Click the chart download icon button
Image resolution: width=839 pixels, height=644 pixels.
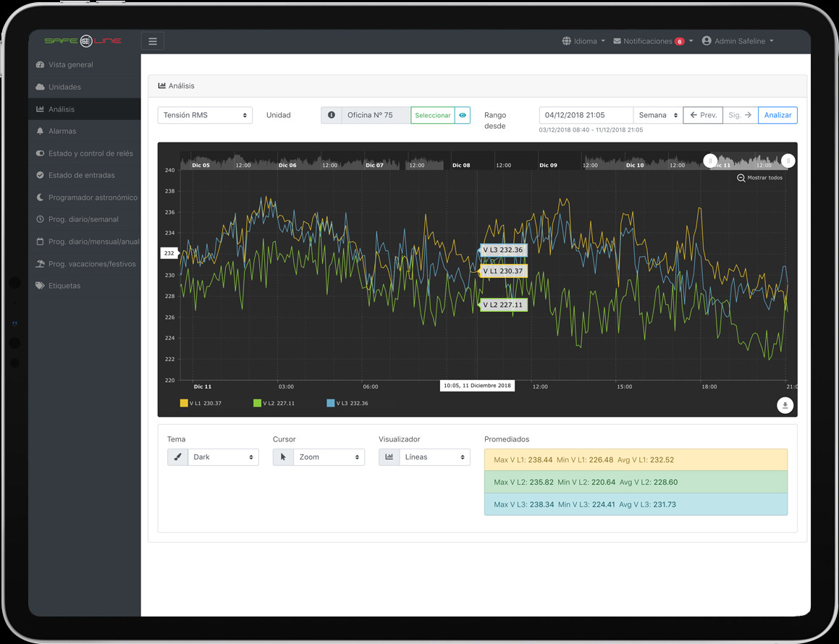[785, 405]
